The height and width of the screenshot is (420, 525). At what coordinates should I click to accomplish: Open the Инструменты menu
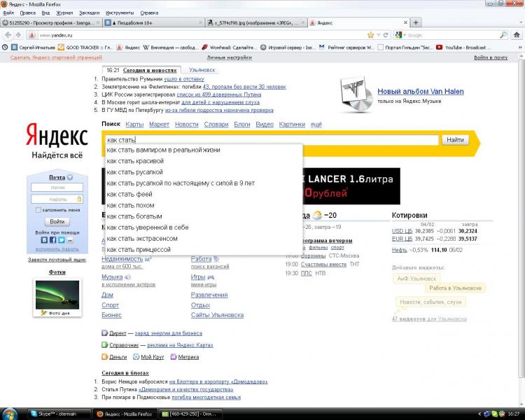pyautogui.click(x=120, y=13)
